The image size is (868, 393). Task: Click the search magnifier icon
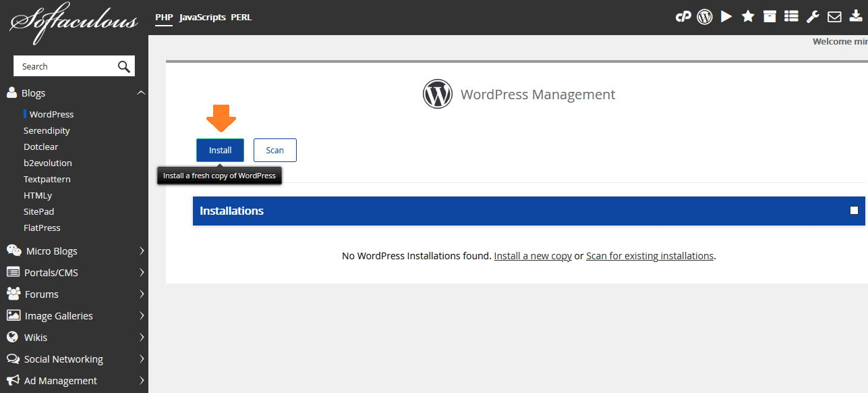pos(123,66)
